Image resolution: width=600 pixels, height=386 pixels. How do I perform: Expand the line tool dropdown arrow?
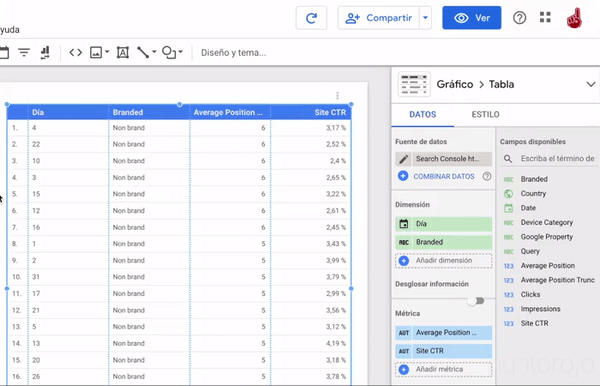coord(154,52)
